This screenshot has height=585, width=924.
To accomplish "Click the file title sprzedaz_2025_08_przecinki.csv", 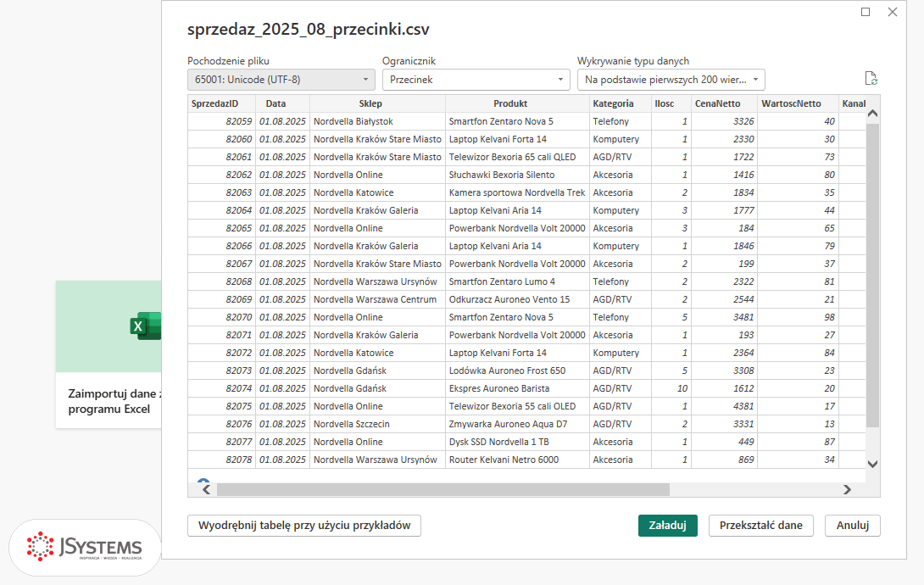I will click(309, 30).
